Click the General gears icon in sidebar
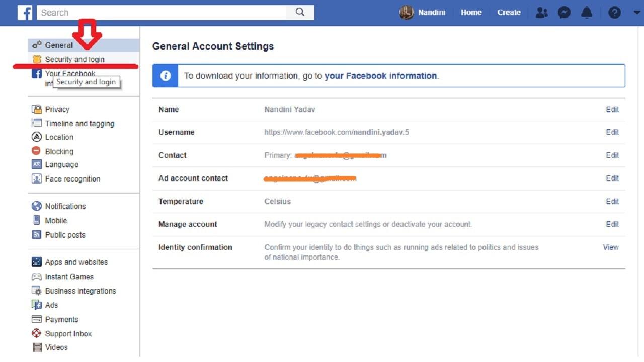Screen dimensions: 644x362 (37, 45)
